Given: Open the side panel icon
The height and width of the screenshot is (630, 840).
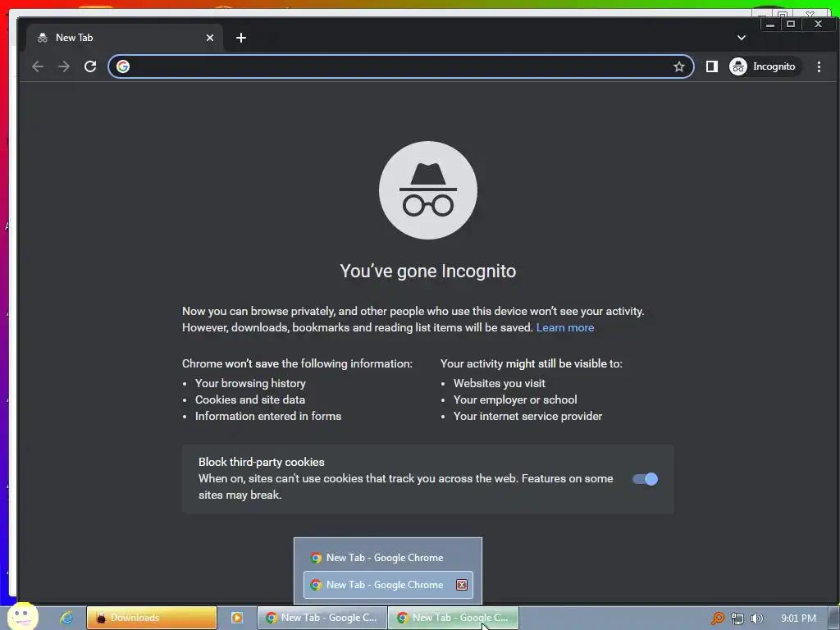Looking at the screenshot, I should pos(711,66).
